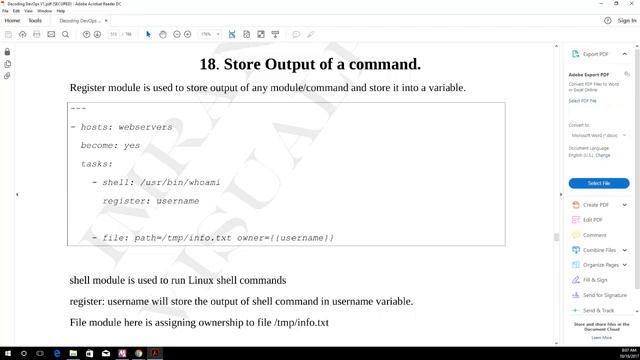Open the Edit menu
The width and height of the screenshot is (640, 360).
16,11
